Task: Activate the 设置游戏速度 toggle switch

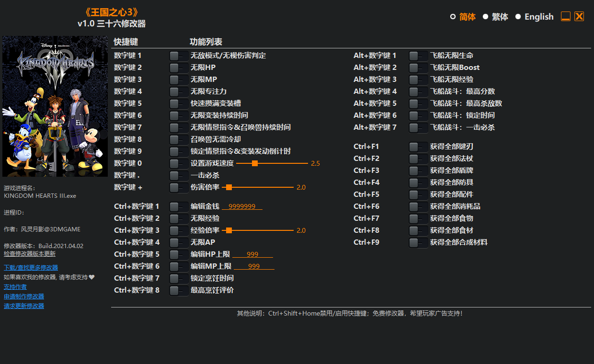Action: [179, 163]
